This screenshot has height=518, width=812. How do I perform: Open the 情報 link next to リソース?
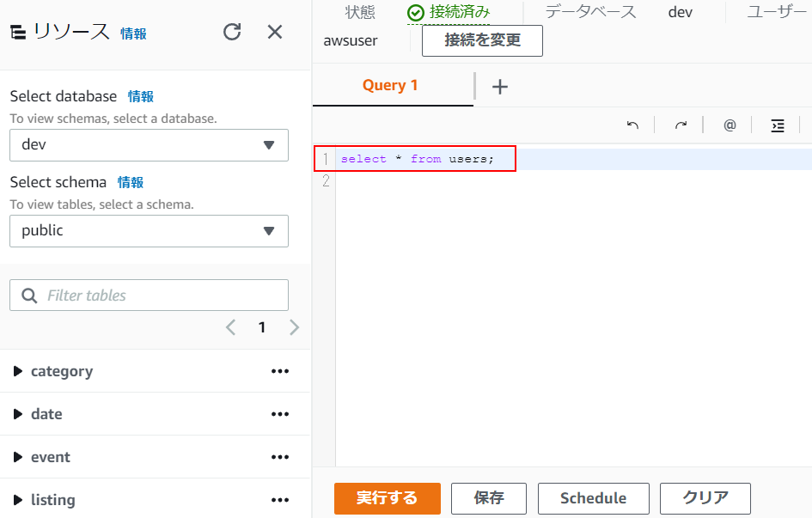133,34
